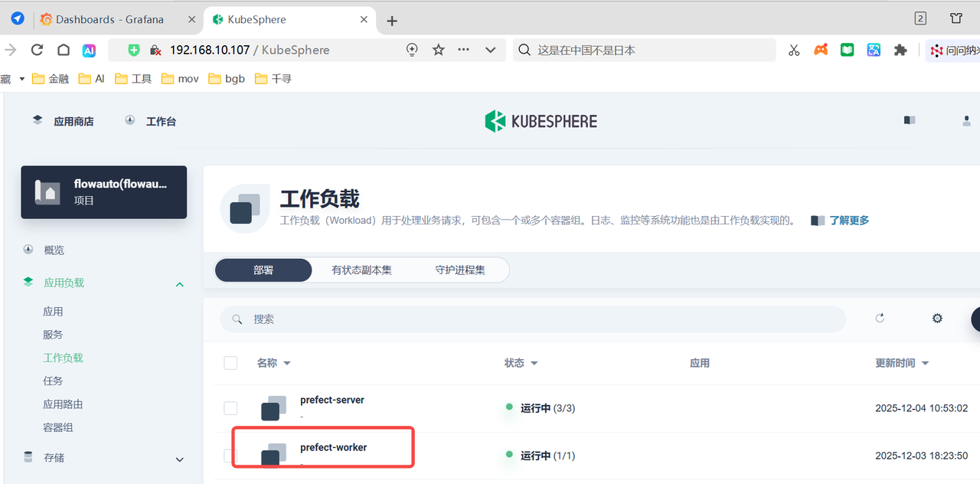Viewport: 980px width, 484px height.
Task: Click the KubeSphere logo
Action: coord(541,121)
